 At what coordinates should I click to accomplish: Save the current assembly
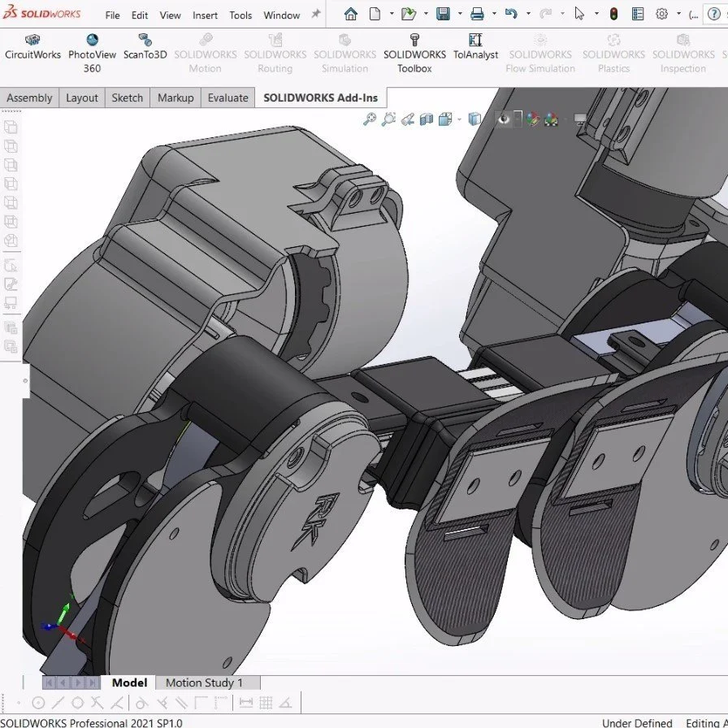point(443,14)
